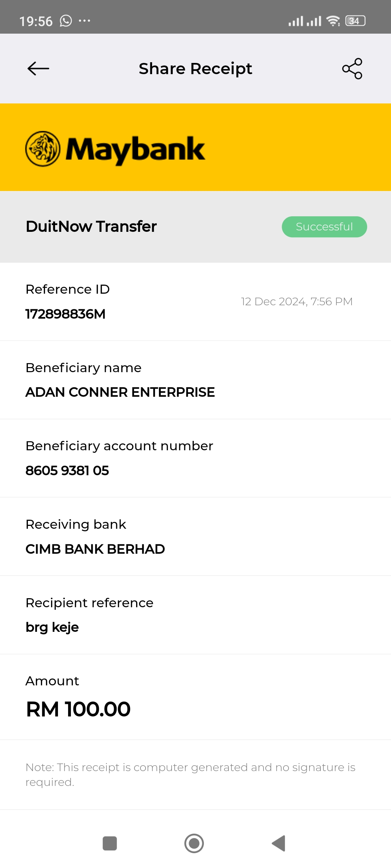Tap beneficiary name ADAN CONNER ENTERPRISE
The height and width of the screenshot is (868, 391).
[x=120, y=392]
